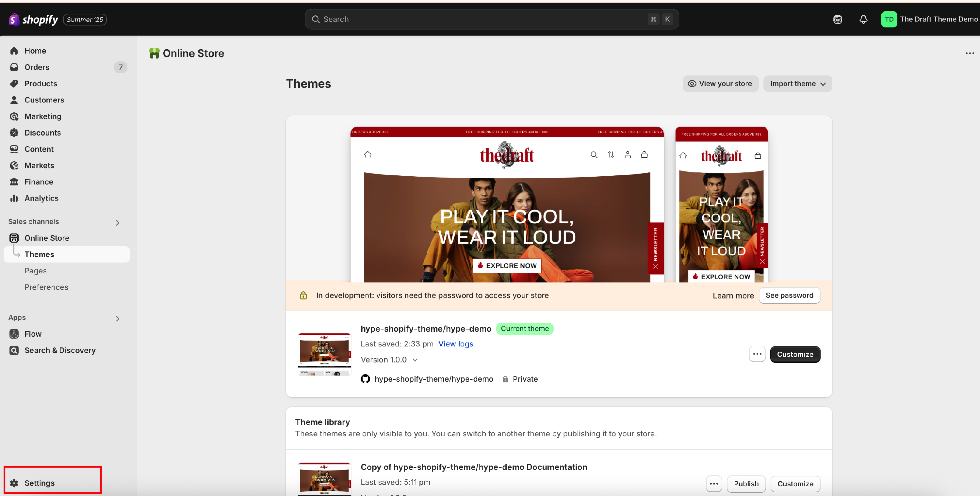Click the GitHub icon beside hype-demo repository
980x496 pixels.
365,379
